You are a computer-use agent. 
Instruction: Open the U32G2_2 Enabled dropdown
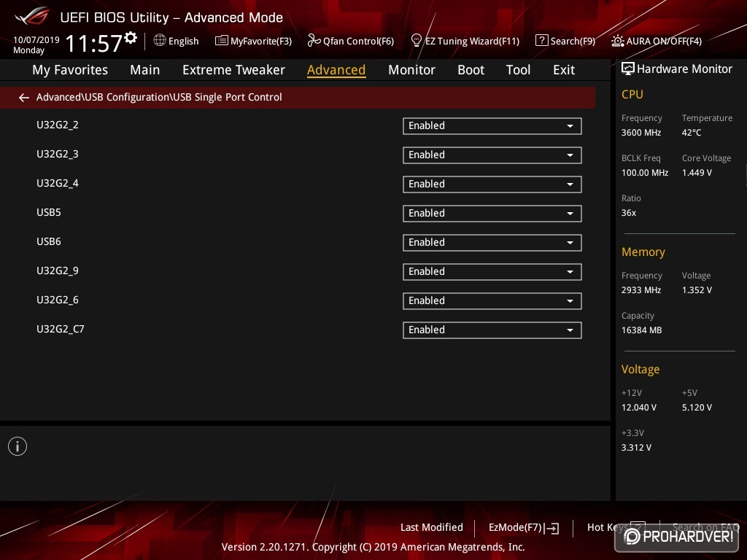tap(492, 125)
